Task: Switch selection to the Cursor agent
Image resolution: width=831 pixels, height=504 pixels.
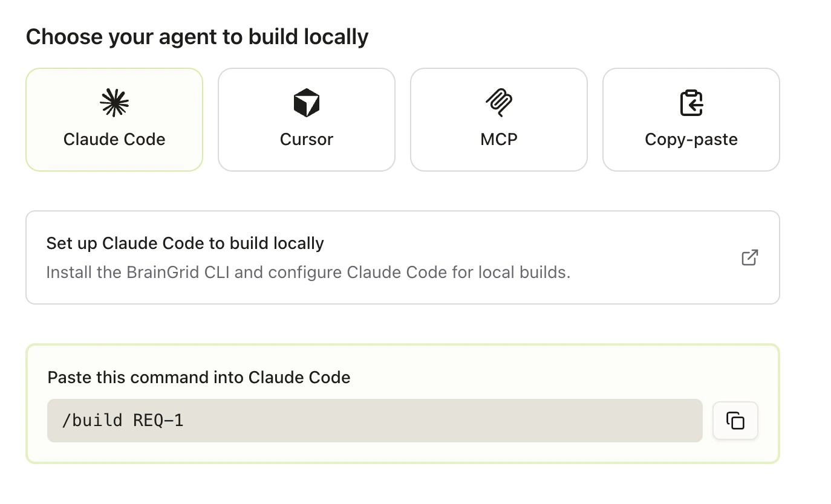Action: (x=306, y=119)
